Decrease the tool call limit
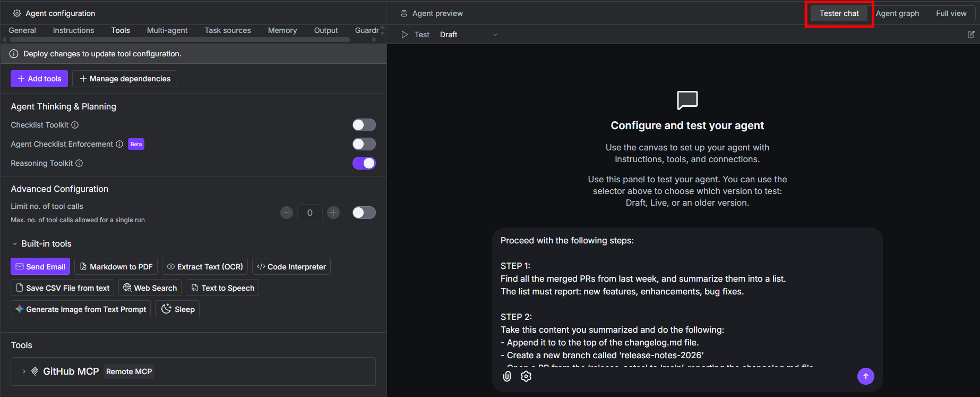This screenshot has width=980, height=397. (x=287, y=213)
